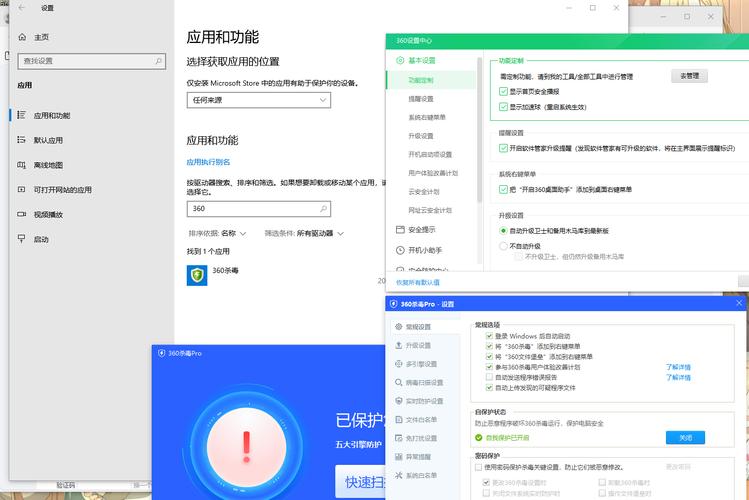
Task: Click 恢复所有默认值 link
Action: click(x=417, y=282)
